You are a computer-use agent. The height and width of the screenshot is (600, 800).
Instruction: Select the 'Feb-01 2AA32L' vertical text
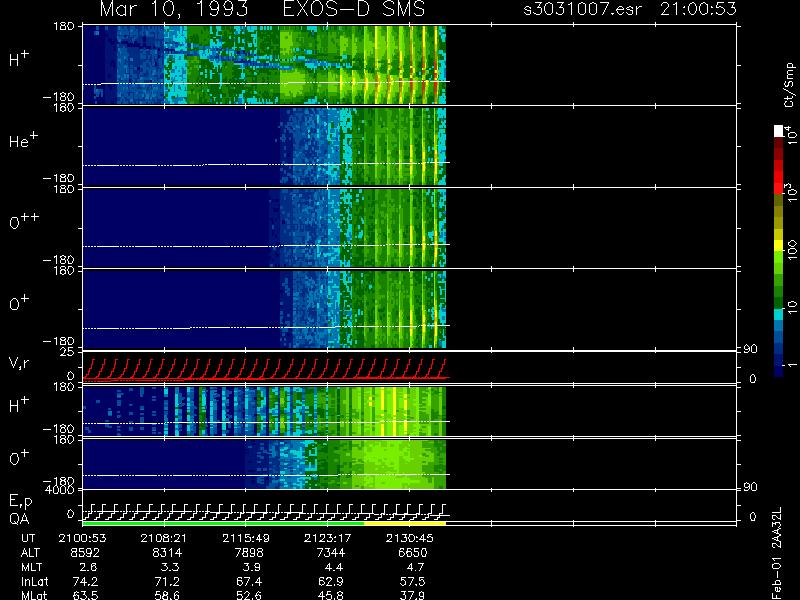click(x=777, y=553)
